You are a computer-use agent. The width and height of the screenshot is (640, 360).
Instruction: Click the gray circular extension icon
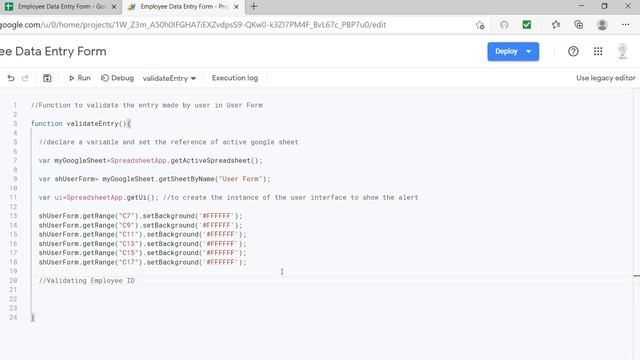[x=504, y=25]
